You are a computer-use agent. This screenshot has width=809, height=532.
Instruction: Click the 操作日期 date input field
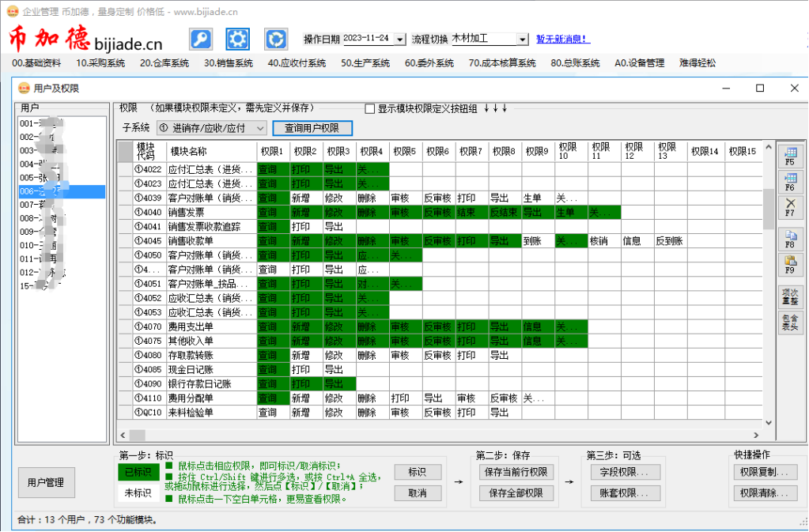pyautogui.click(x=368, y=39)
